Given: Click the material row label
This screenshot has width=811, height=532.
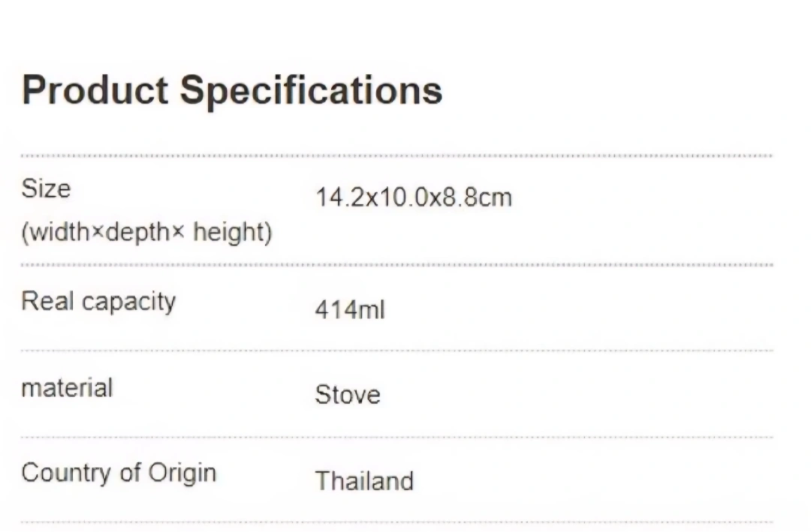Looking at the screenshot, I should [68, 388].
